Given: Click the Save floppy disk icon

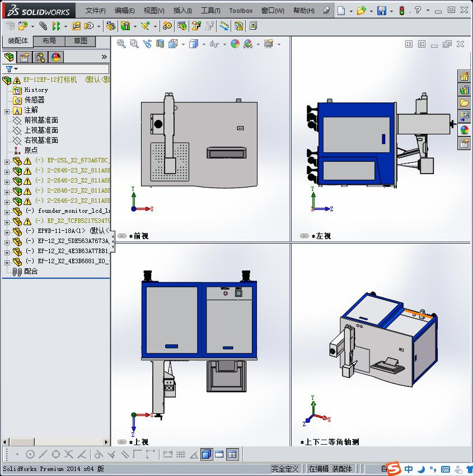Looking at the screenshot, I should coord(381,11).
